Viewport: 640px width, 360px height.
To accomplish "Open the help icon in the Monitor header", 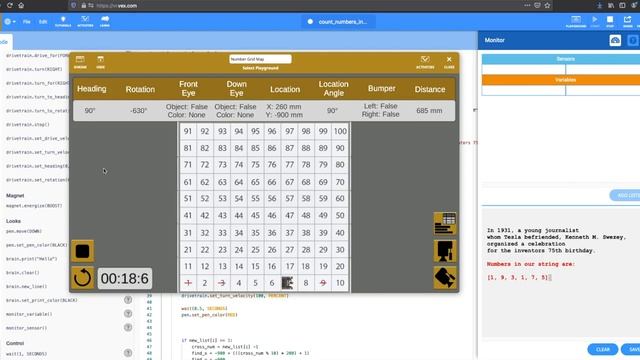I will [x=633, y=40].
